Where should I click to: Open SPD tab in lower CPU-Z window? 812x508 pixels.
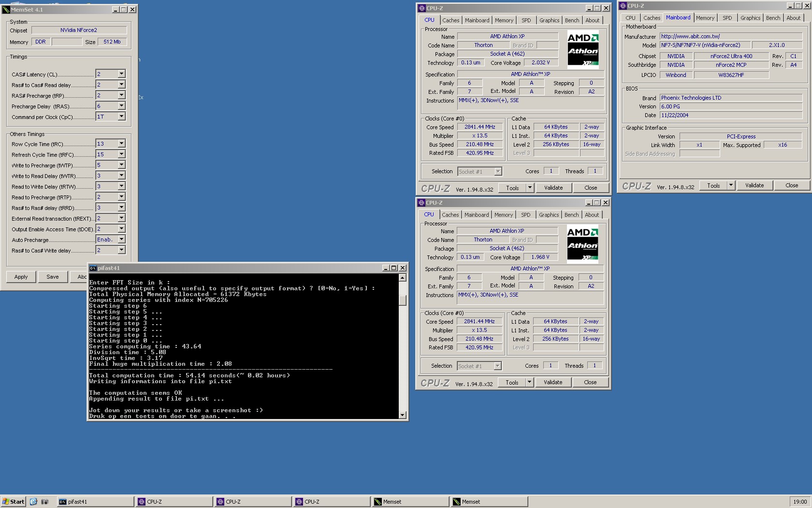[525, 215]
